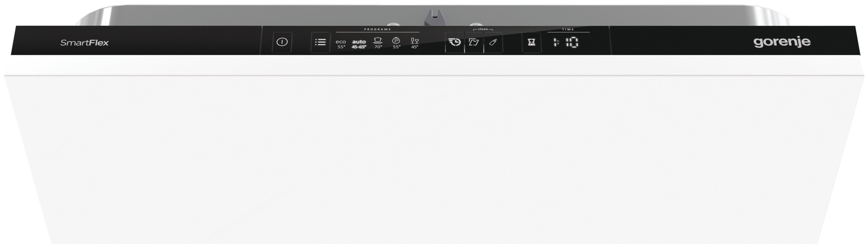The image size is (868, 247).
Task: Toggle the middle clean option button
Action: [474, 42]
